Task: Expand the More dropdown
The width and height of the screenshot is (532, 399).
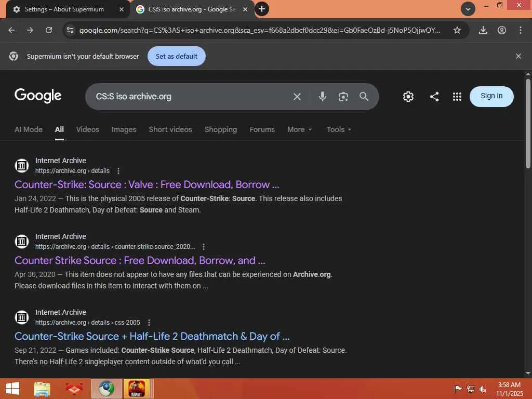Action: tap(299, 129)
